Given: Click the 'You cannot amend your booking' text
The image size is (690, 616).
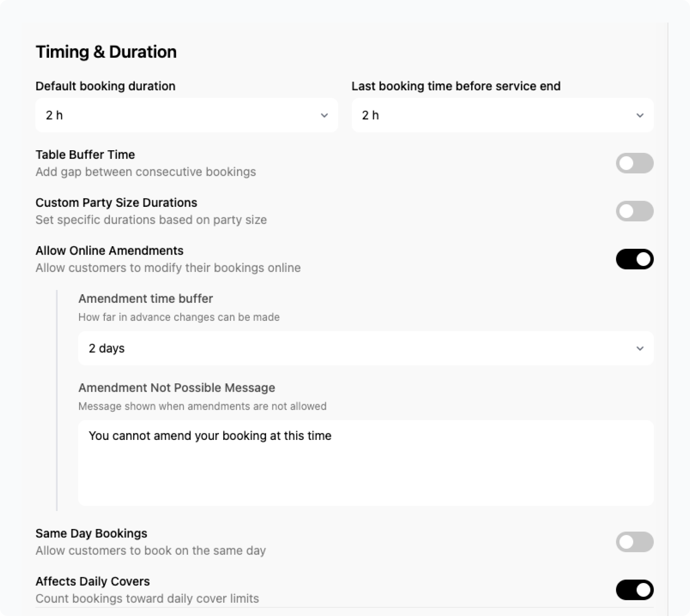Looking at the screenshot, I should 210,436.
